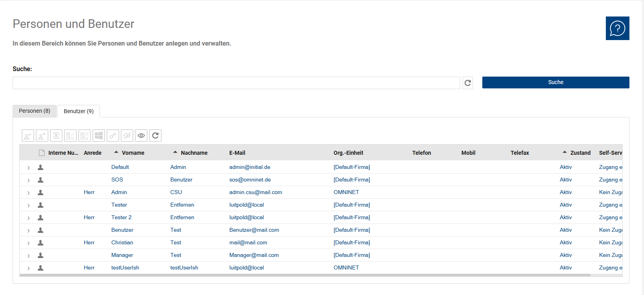This screenshot has width=644, height=295.
Task: Click Vorname cell SOS
Action: (x=117, y=180)
